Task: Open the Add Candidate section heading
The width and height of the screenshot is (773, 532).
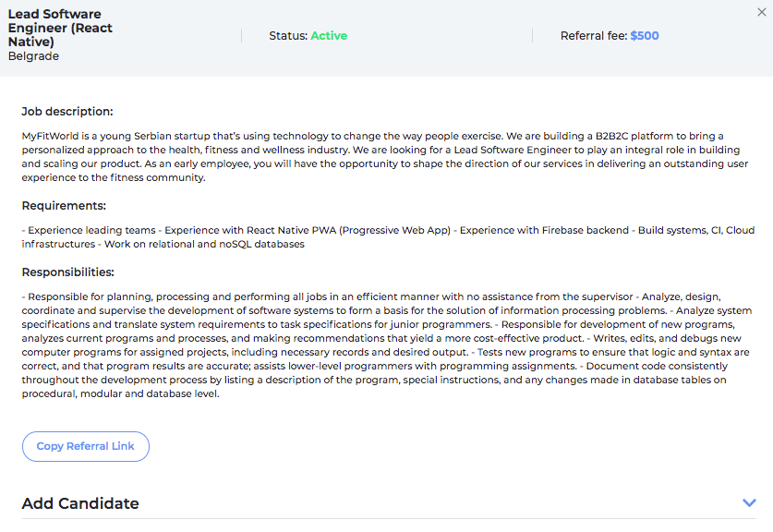Action: click(x=80, y=503)
